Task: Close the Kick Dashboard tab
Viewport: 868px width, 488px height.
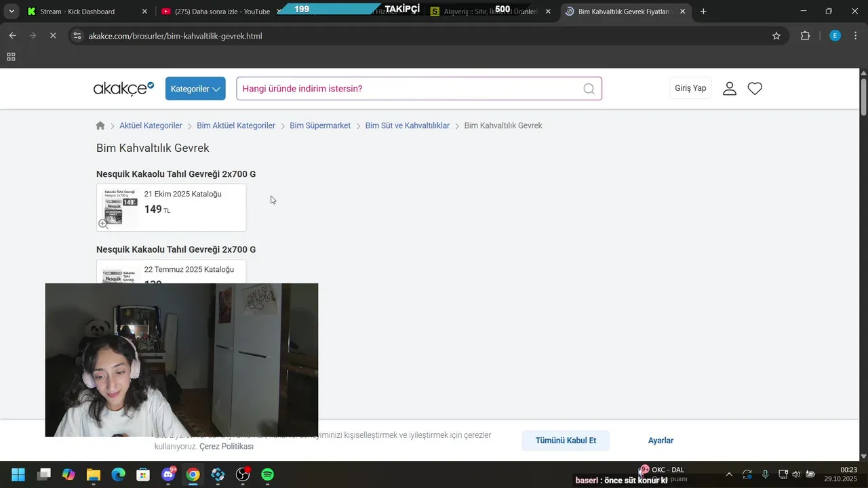Action: (x=144, y=12)
